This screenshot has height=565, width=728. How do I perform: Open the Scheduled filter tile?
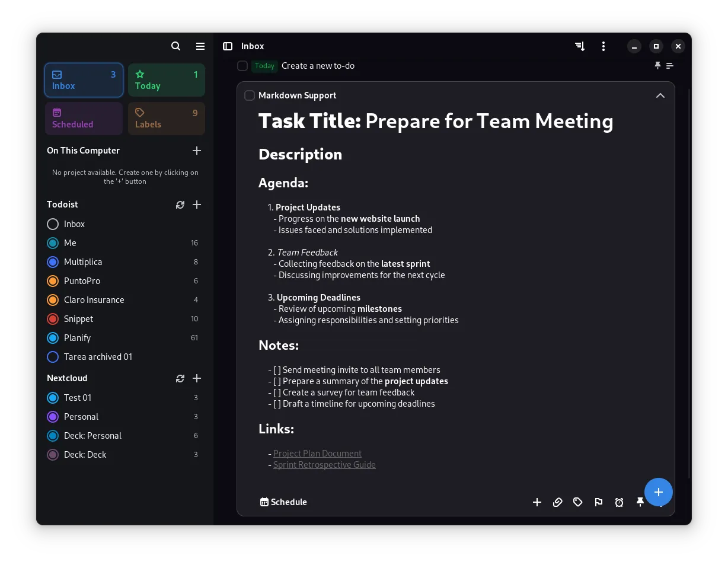click(x=84, y=119)
